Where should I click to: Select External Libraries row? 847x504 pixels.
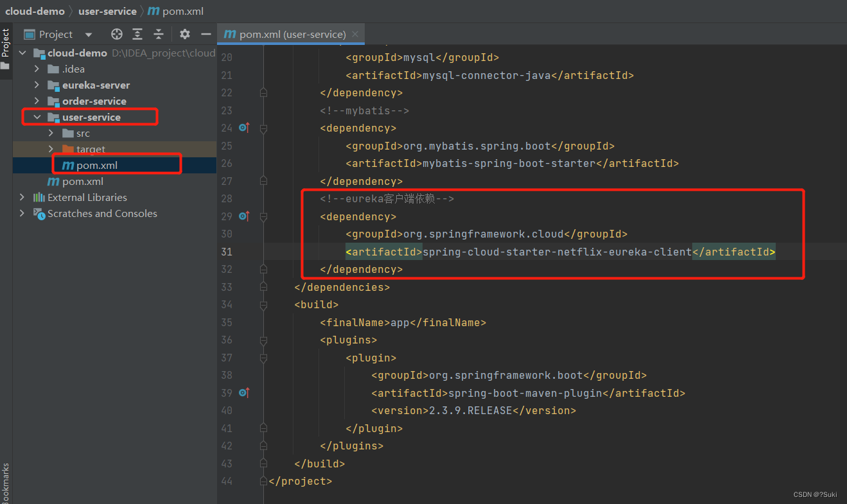coord(115,197)
